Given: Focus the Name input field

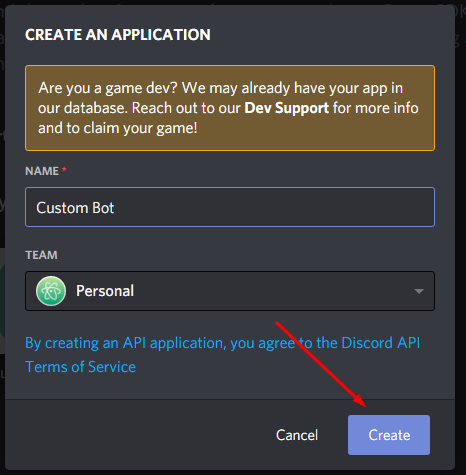Looking at the screenshot, I should click(x=230, y=207).
